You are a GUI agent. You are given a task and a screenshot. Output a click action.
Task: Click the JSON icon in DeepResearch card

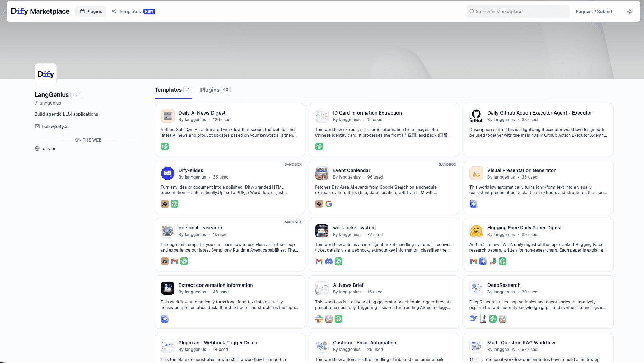point(483,319)
